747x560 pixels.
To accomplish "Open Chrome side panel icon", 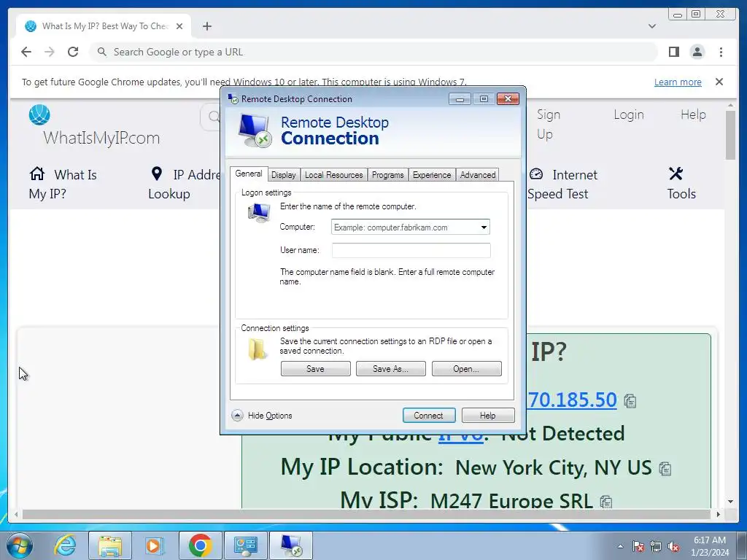I will [x=673, y=52].
